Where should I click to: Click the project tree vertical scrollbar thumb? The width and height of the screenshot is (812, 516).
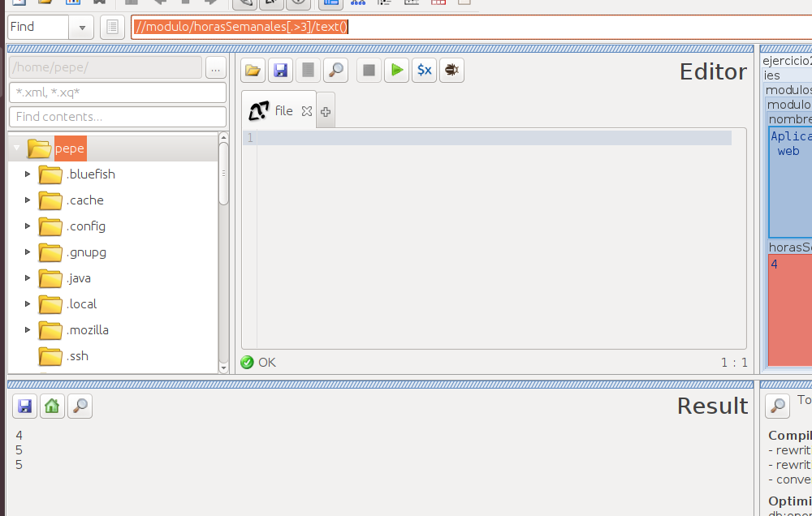(x=224, y=174)
